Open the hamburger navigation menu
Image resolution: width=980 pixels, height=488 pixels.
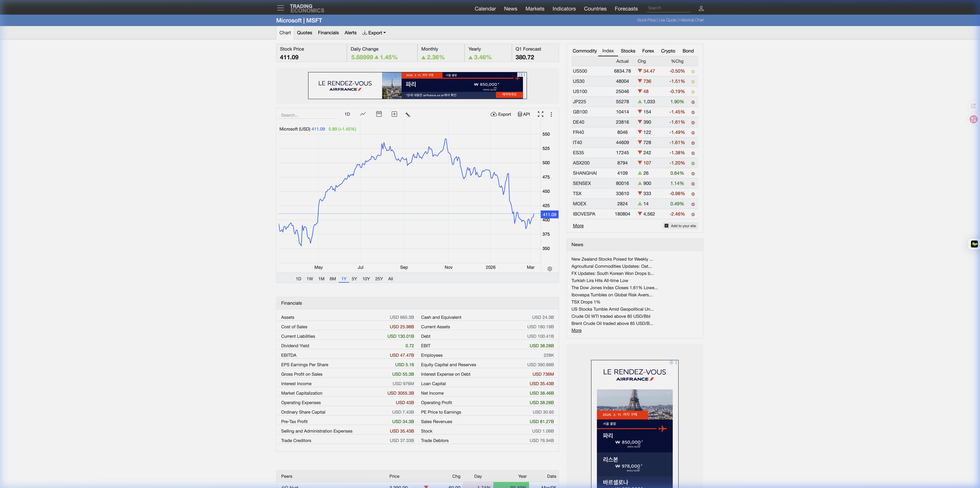pyautogui.click(x=280, y=8)
